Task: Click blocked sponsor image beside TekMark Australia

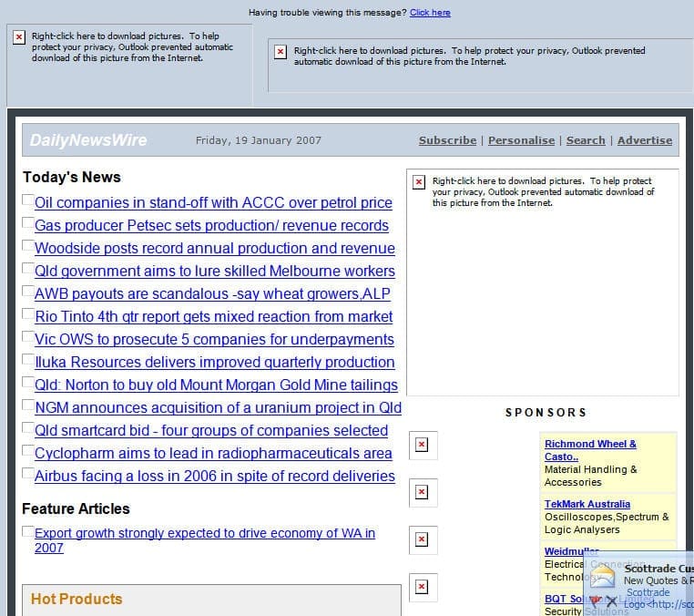Action: [x=422, y=492]
